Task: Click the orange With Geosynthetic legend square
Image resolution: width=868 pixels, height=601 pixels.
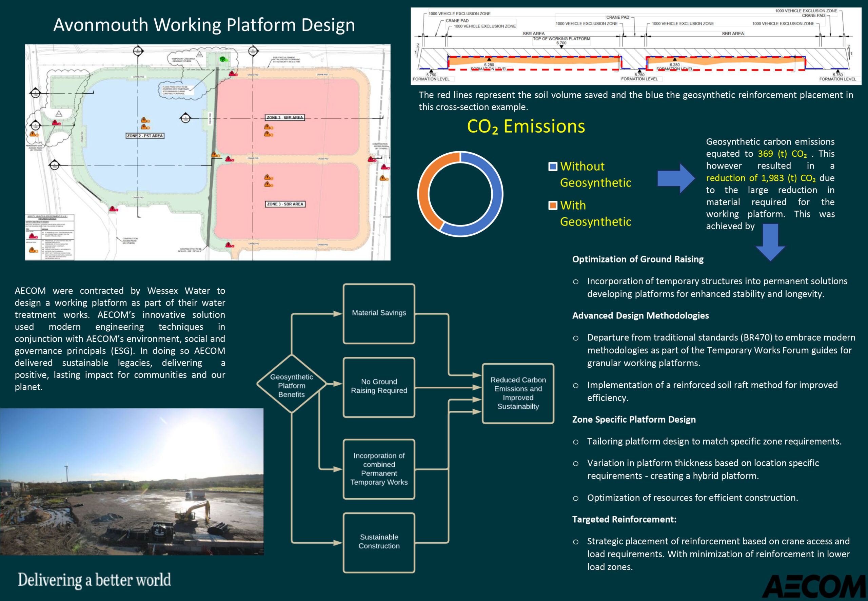Action: point(553,205)
